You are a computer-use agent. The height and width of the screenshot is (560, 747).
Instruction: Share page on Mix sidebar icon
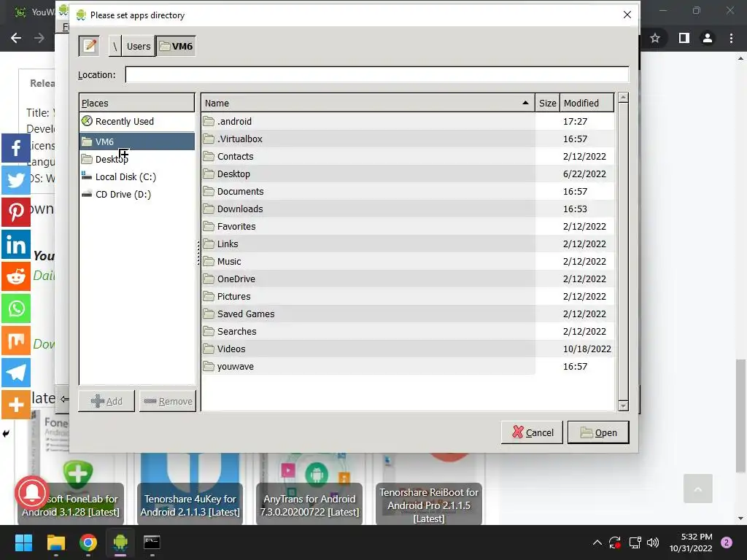pos(16,341)
